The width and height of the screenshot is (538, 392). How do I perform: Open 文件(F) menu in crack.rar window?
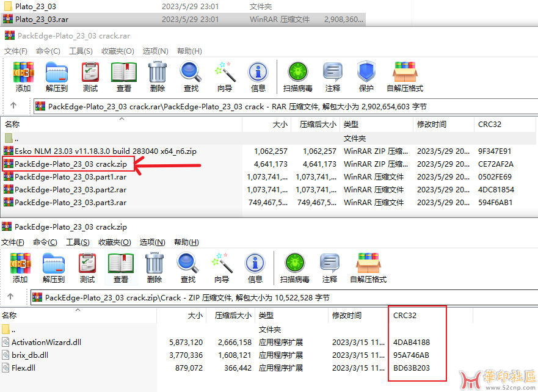pos(16,51)
